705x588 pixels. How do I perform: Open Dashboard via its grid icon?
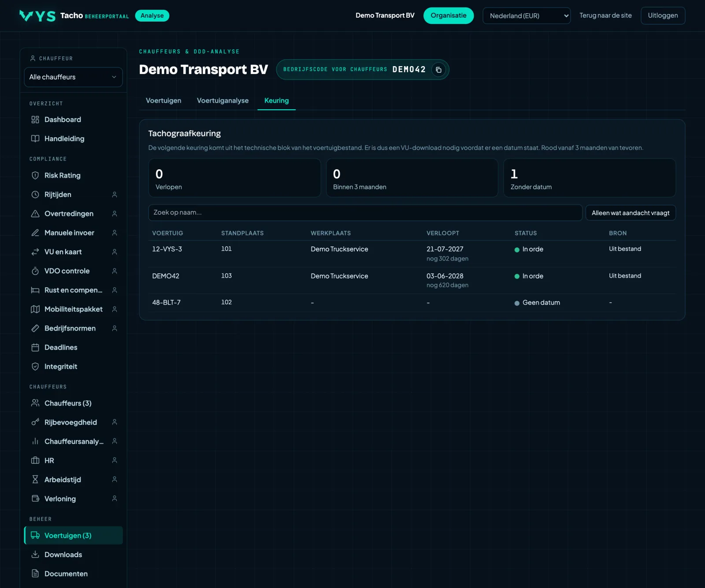click(x=35, y=119)
